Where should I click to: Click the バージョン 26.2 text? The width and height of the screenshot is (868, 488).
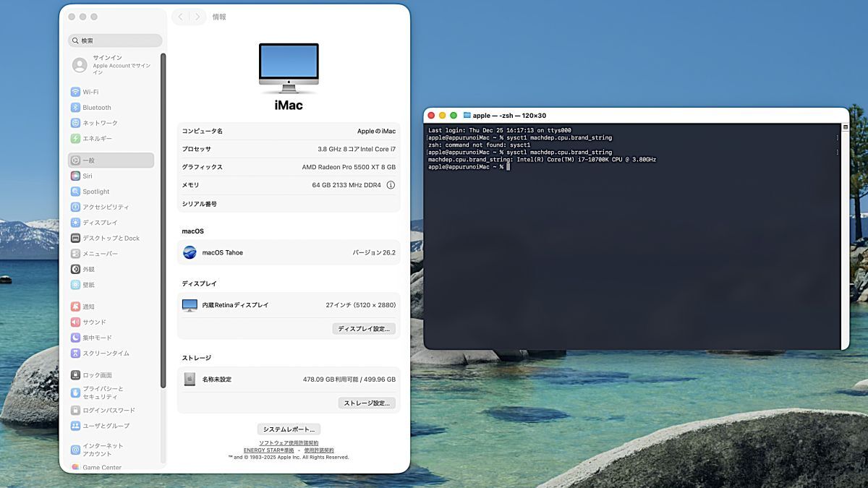[374, 252]
